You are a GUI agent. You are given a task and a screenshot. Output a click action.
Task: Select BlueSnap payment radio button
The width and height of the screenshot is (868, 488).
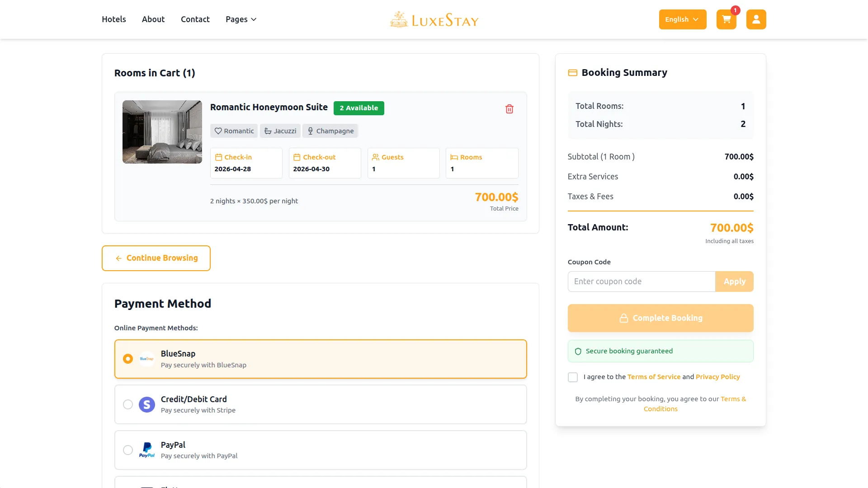coord(128,359)
